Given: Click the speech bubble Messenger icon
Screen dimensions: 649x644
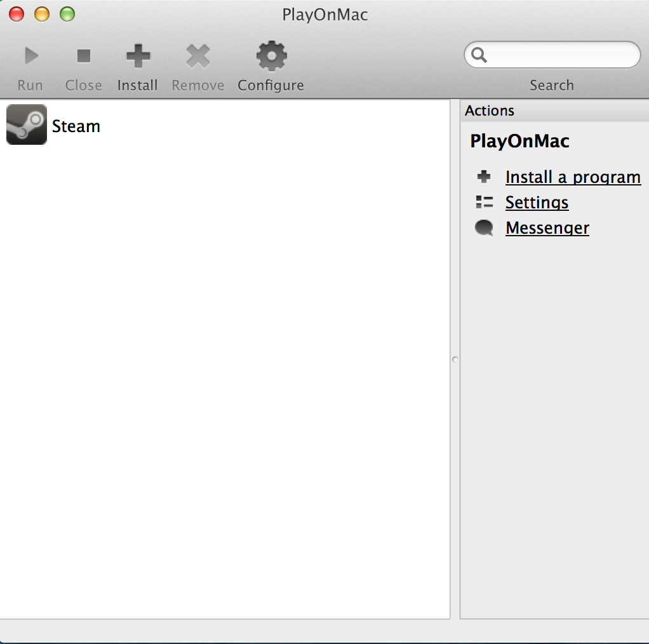Looking at the screenshot, I should [484, 227].
